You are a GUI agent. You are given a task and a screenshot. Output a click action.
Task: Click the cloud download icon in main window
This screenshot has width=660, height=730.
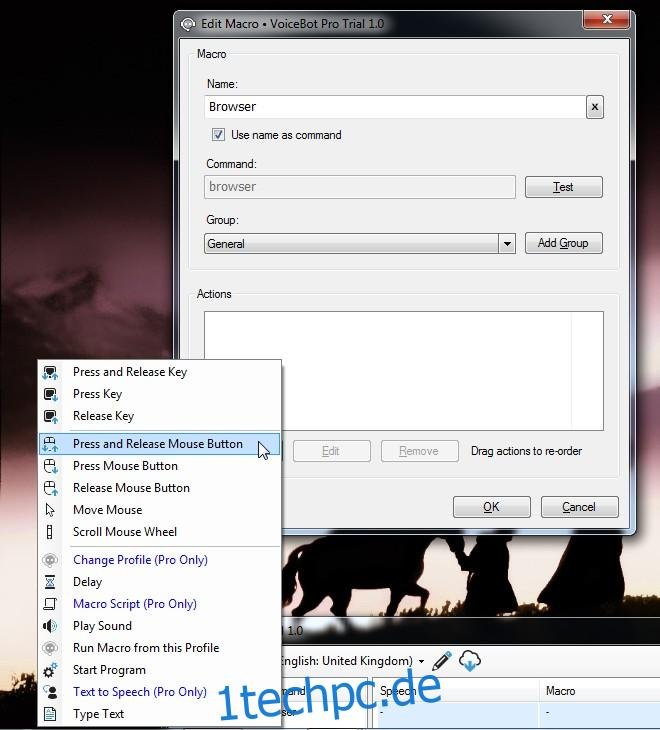pos(470,661)
